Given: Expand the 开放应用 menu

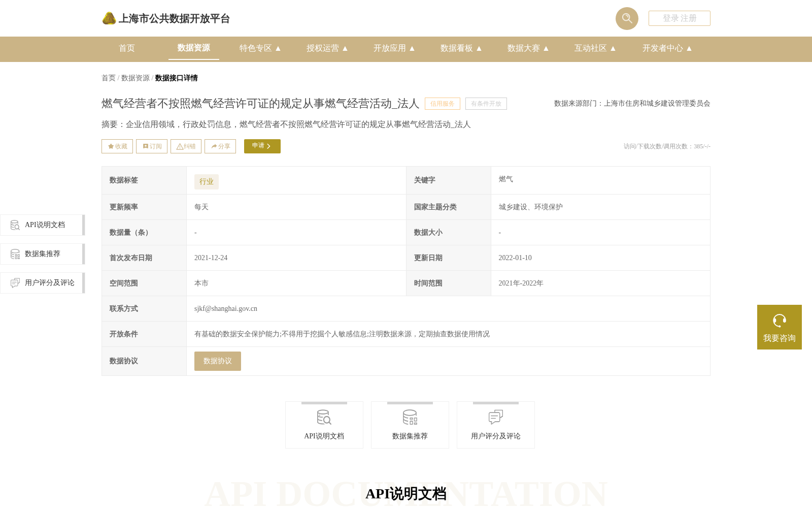Looking at the screenshot, I should tap(394, 48).
